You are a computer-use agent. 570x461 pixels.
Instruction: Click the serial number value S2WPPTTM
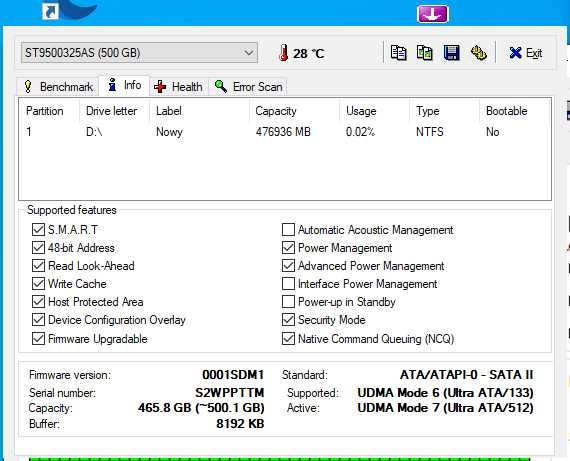(230, 393)
